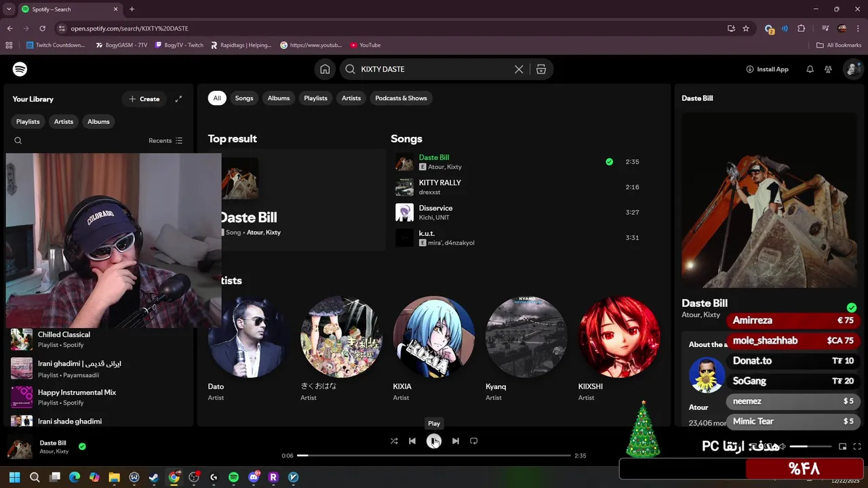Open Chrome three-dot menu
This screenshot has height=488, width=868.
[x=859, y=28]
